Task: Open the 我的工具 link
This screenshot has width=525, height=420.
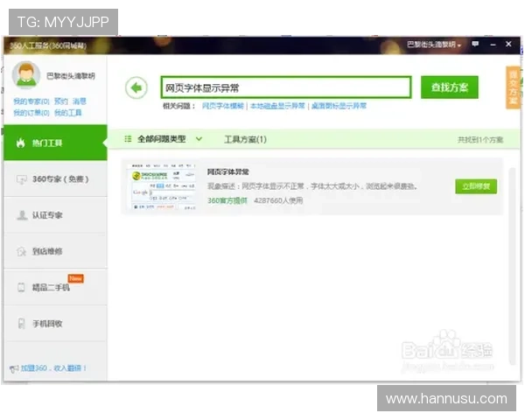Action: (68, 113)
